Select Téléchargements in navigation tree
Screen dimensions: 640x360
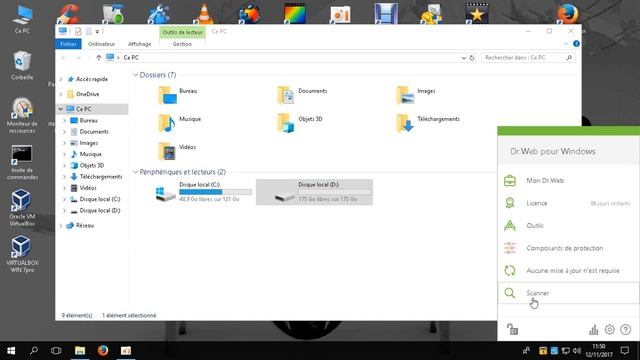[x=100, y=177]
